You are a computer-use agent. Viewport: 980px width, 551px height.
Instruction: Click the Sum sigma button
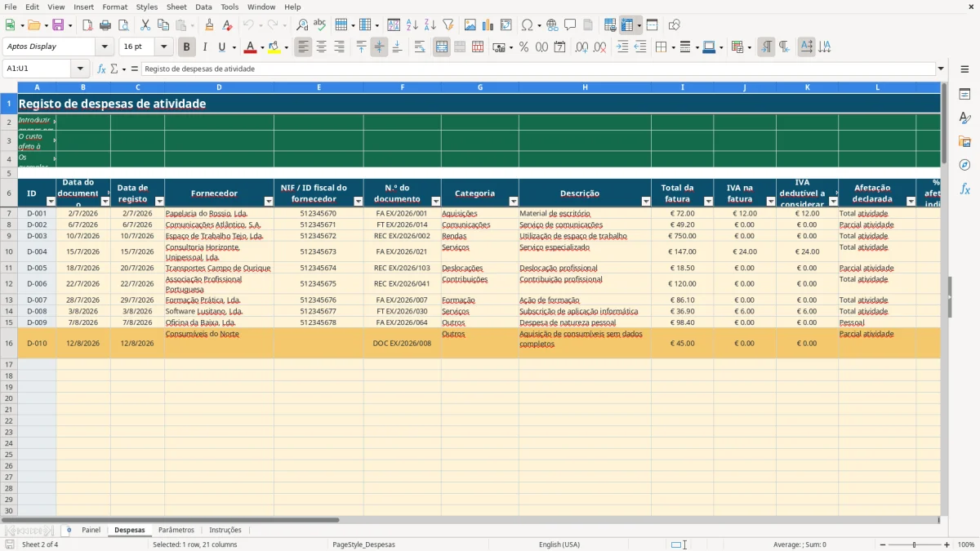click(114, 69)
